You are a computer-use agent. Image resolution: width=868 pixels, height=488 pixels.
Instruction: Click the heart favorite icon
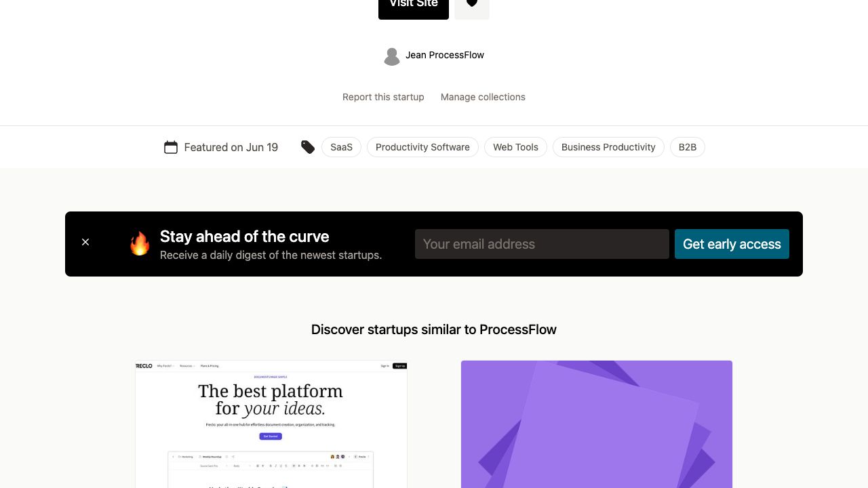[x=472, y=5]
